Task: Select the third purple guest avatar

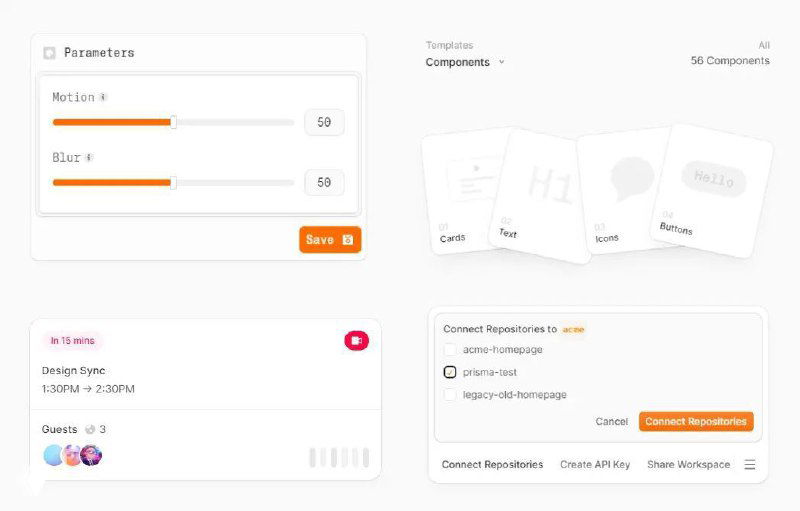Action: (x=91, y=455)
